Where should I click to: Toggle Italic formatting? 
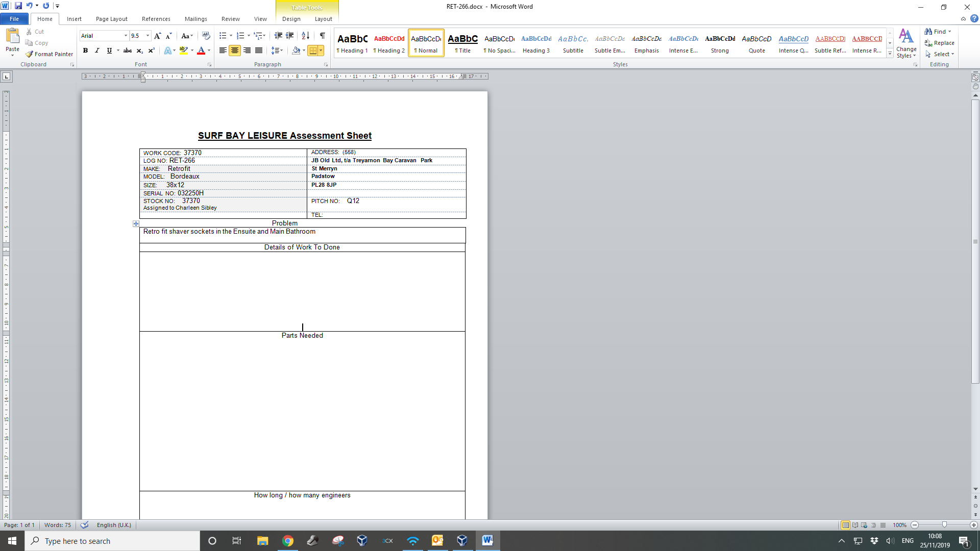pos(97,51)
